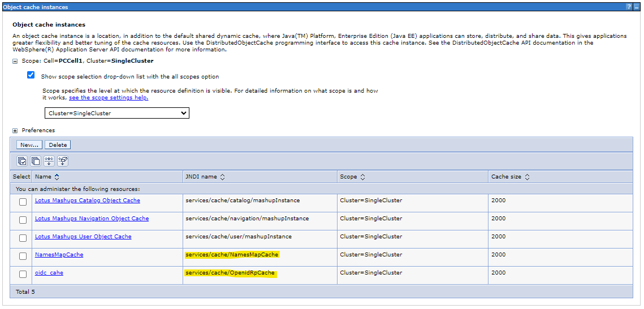Open Lotus Mashups User Object Cache link
The width and height of the screenshot is (644, 309).
tap(83, 236)
